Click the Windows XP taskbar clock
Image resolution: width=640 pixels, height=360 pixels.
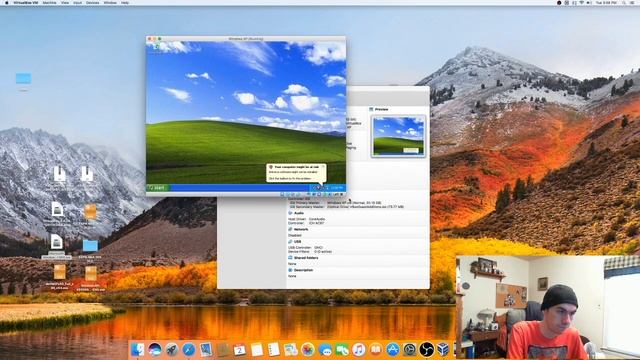pos(336,188)
